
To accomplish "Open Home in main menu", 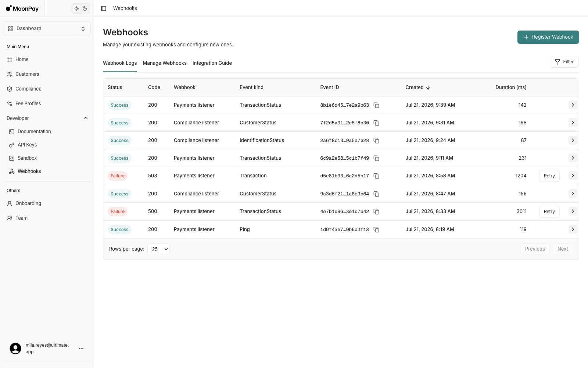I will point(47,60).
